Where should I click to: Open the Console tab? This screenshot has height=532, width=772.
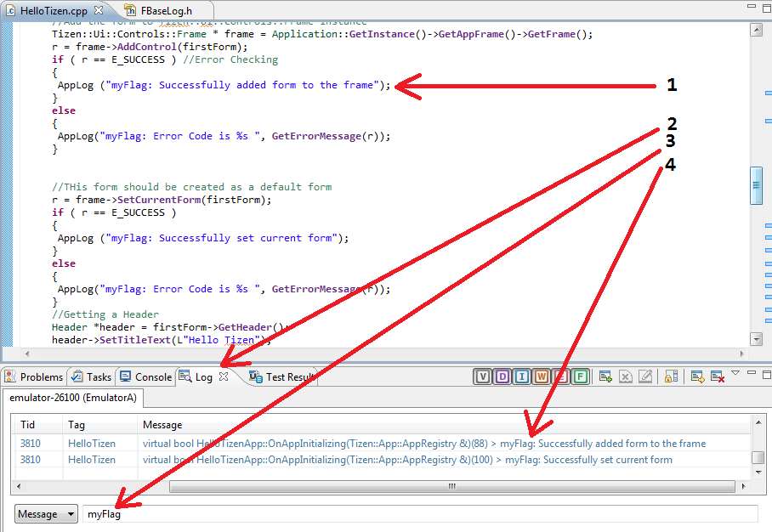[x=145, y=377]
